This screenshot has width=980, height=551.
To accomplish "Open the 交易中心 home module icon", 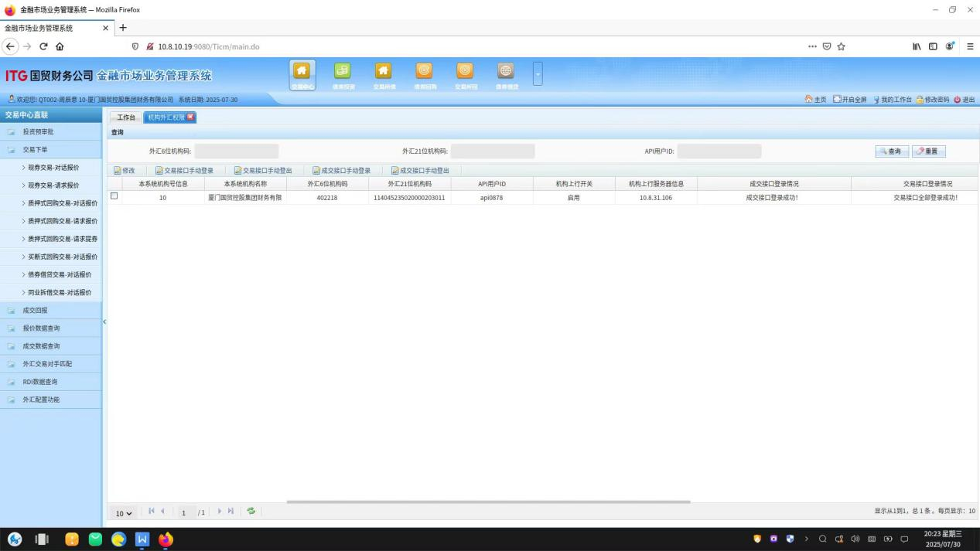I will (302, 72).
